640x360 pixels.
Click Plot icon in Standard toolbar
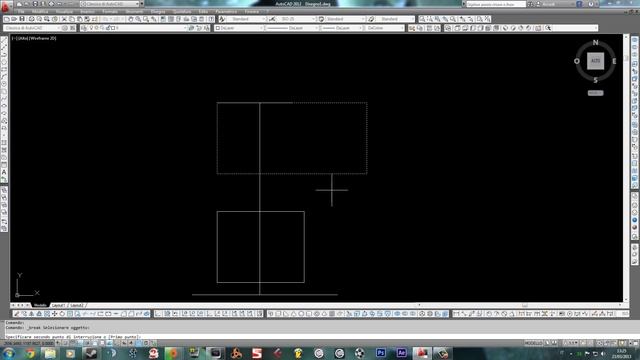[31, 19]
